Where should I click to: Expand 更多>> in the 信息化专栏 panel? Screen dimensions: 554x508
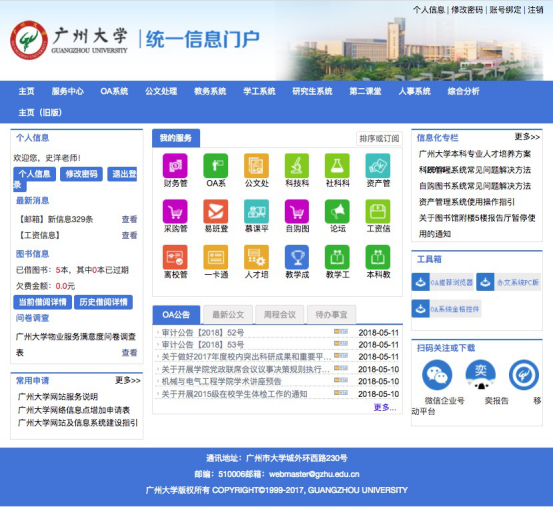(527, 137)
